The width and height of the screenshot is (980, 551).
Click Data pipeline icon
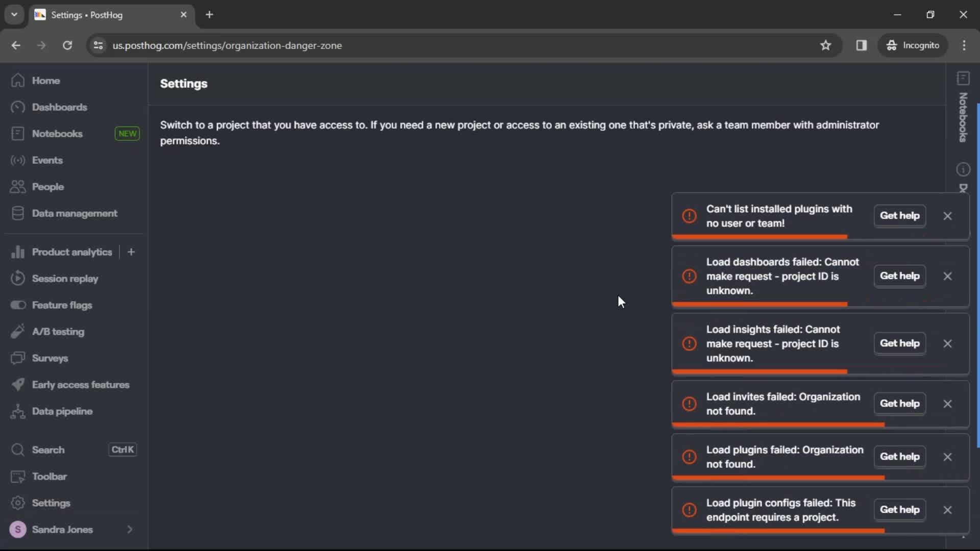[x=18, y=411]
